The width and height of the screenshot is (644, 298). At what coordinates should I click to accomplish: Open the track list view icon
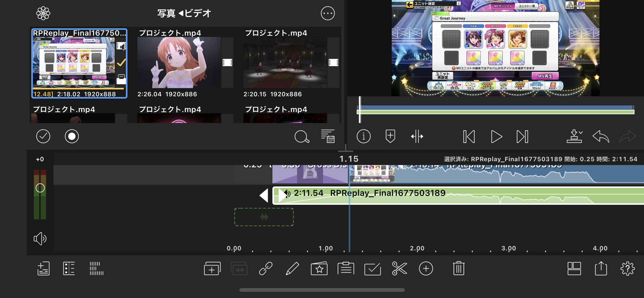[69, 268]
